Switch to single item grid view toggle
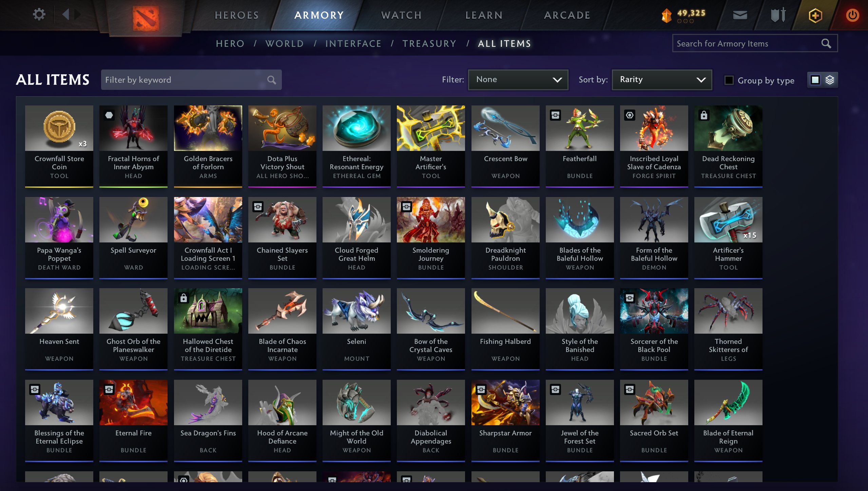 point(815,80)
